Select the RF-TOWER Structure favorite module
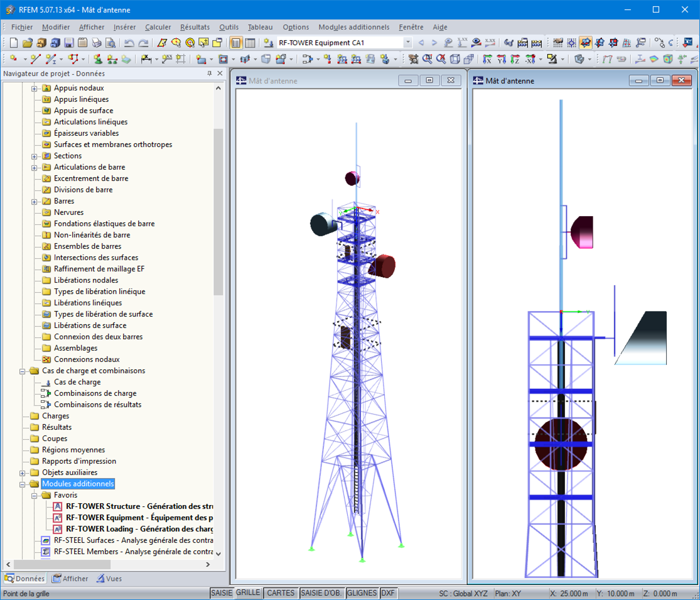Image resolution: width=700 pixels, height=600 pixels. pyautogui.click(x=133, y=506)
